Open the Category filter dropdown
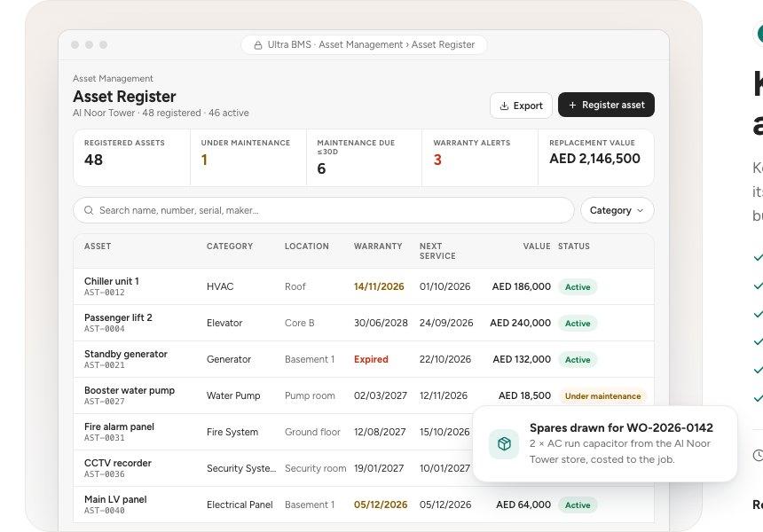Viewport: 763px width, 532px height. point(617,210)
